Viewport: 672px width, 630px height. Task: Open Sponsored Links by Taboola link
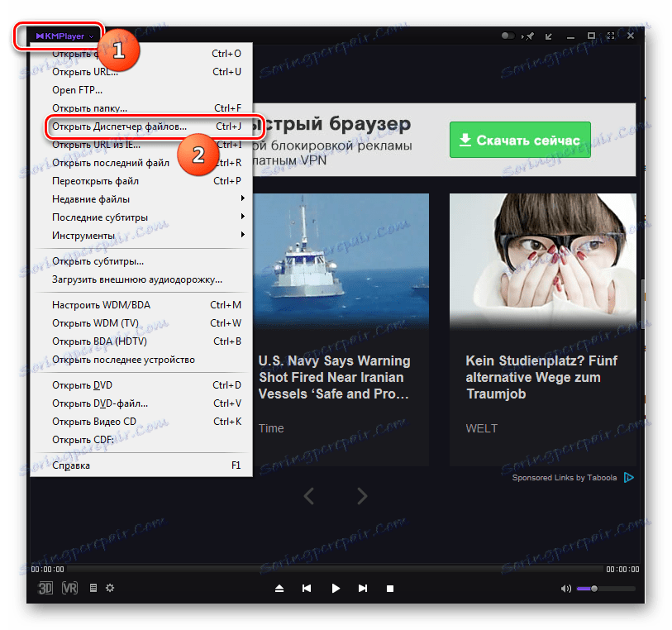[565, 477]
